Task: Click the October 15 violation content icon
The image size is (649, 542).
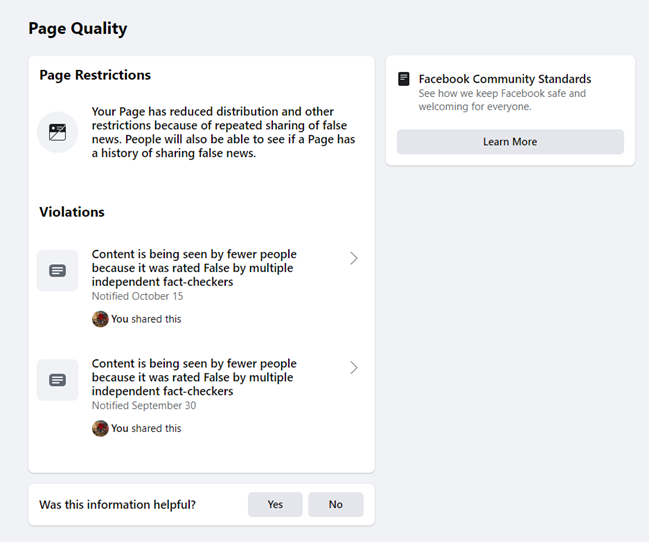Action: pos(58,270)
